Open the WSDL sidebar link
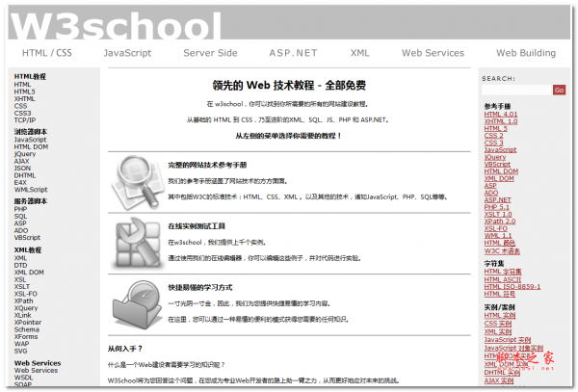 pos(23,378)
